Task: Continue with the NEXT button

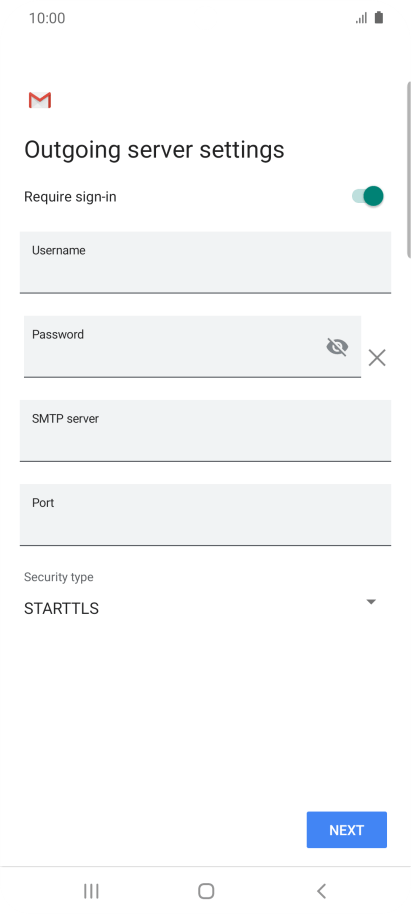Action: pyautogui.click(x=347, y=829)
